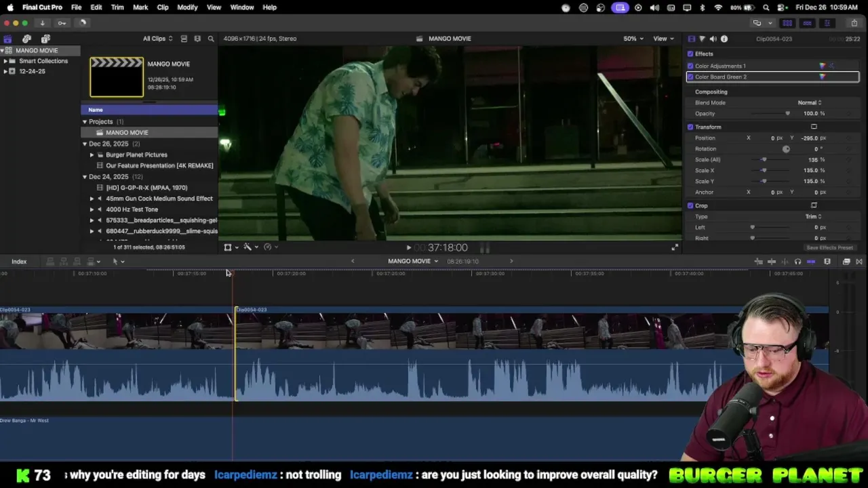Toggle timeline snapping button
This screenshot has height=488, width=868.
(811, 262)
